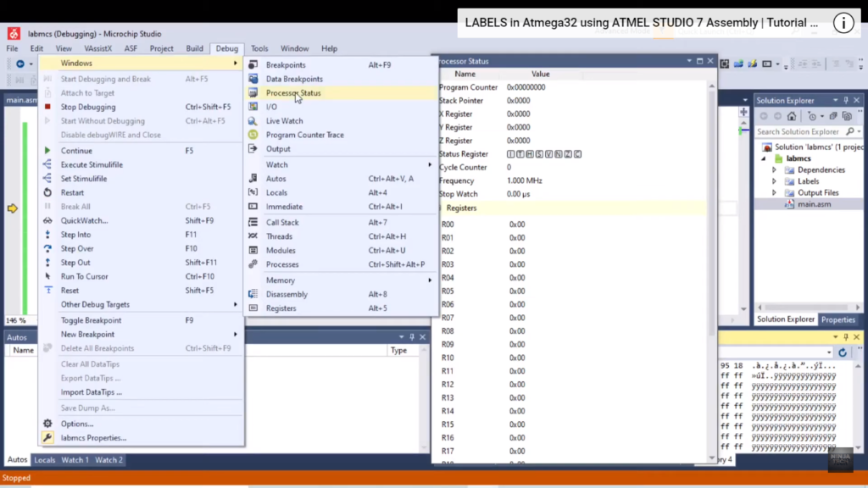Open the Processor Status window options dropdown
Screen dimensions: 868x488
[x=689, y=61]
